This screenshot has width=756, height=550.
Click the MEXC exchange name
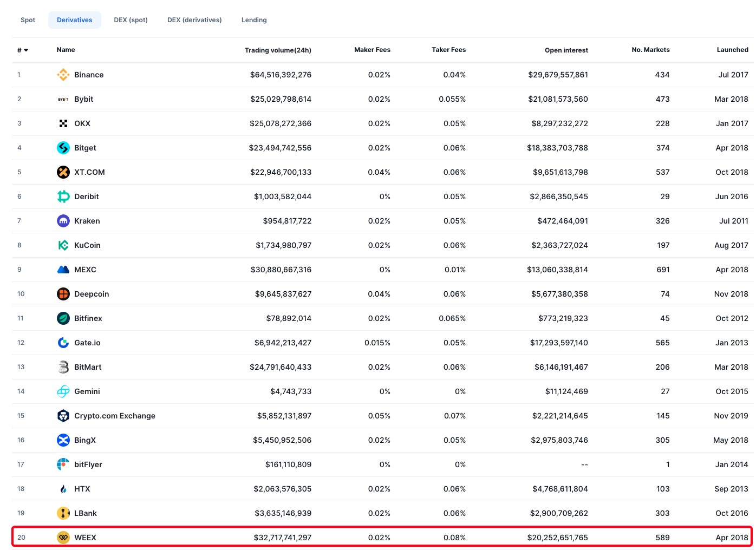[85, 270]
